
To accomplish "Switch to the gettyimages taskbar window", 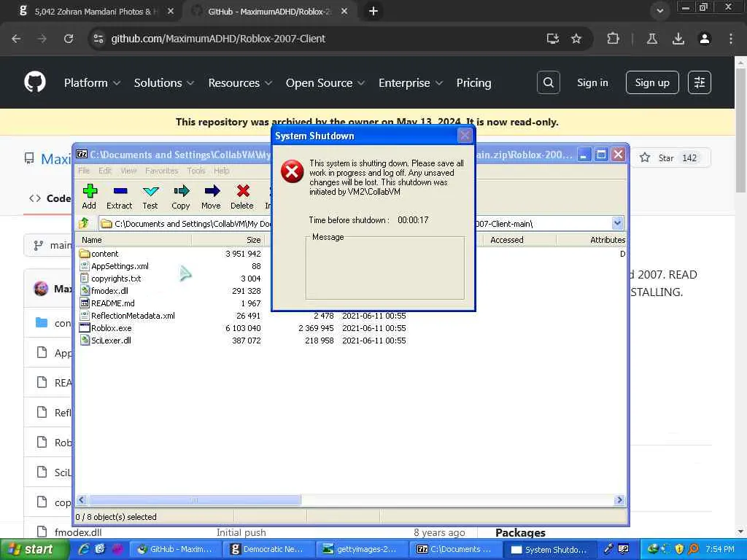I will coord(360,549).
